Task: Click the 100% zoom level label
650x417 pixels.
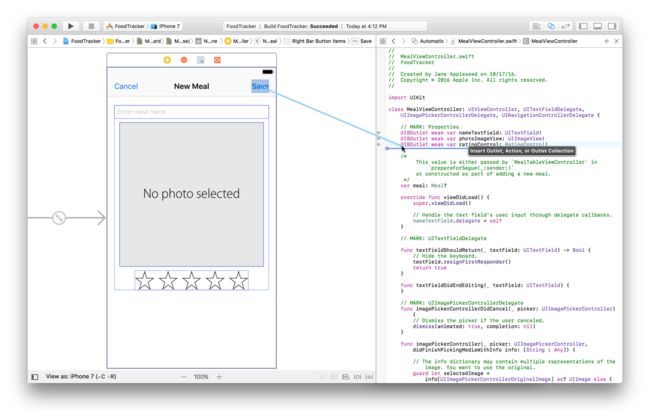Action: point(201,377)
